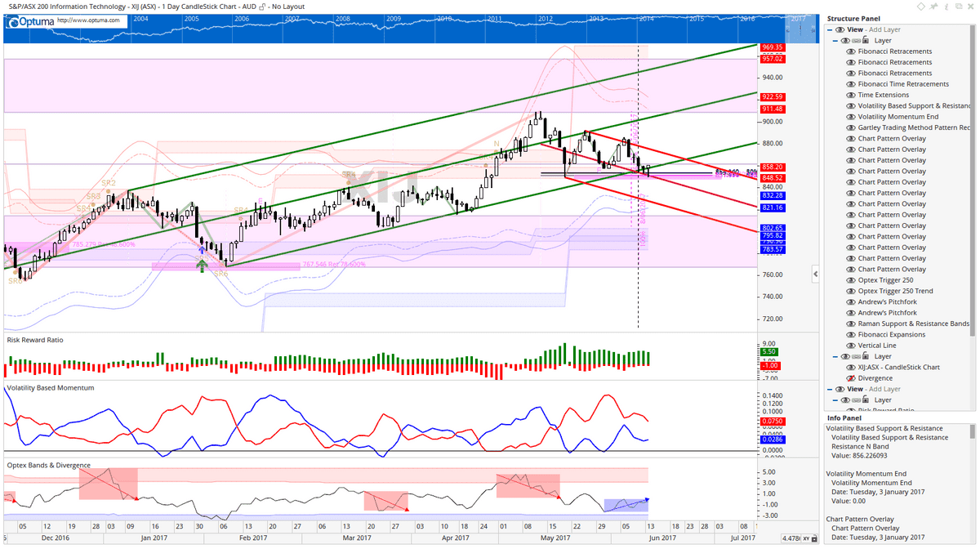This screenshot has width=980, height=549.
Task: Hide the Gartley Trading Method Pattern item
Action: pyautogui.click(x=852, y=127)
